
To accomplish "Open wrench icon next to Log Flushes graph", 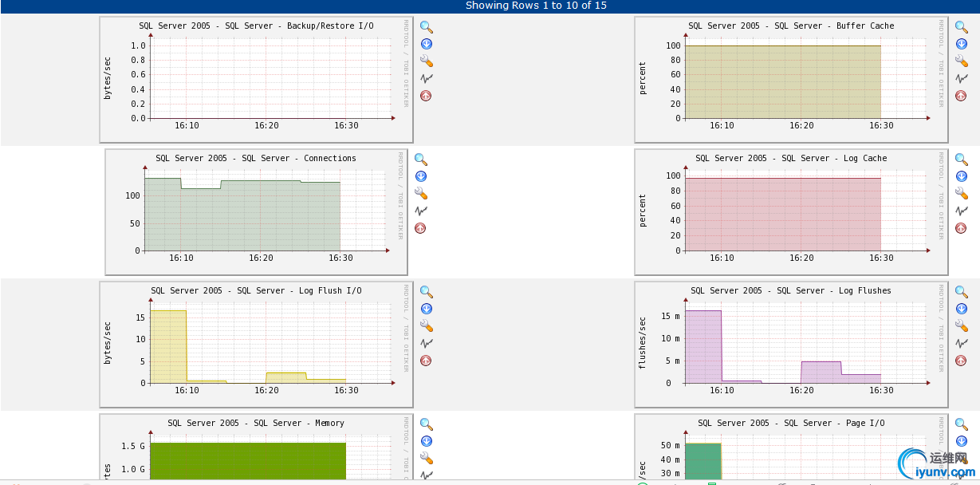I will (962, 326).
